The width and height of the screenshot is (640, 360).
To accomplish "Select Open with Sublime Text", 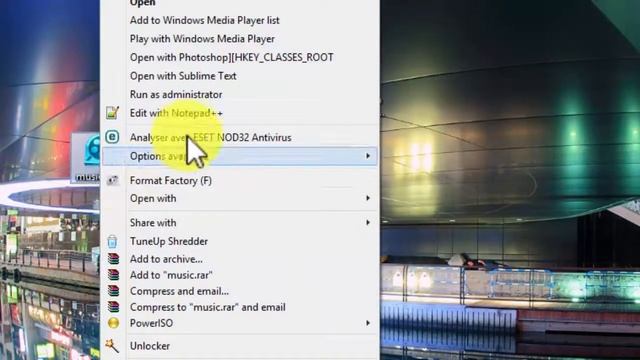I will tap(183, 76).
